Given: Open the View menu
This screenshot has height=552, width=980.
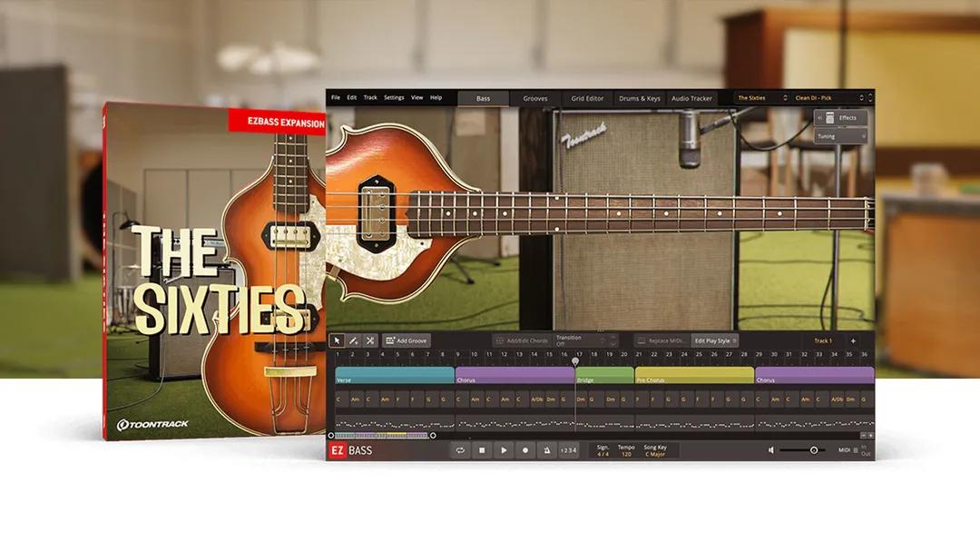Looking at the screenshot, I should pyautogui.click(x=416, y=97).
